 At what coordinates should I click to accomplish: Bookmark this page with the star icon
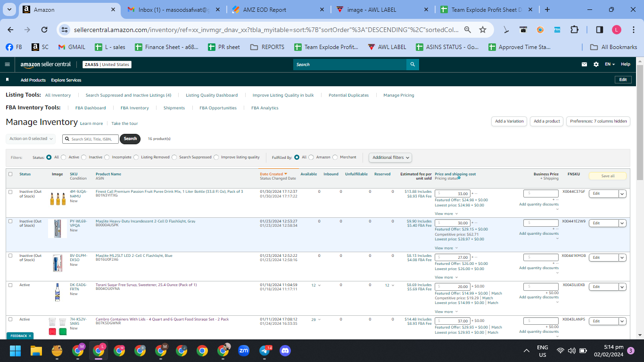483,30
